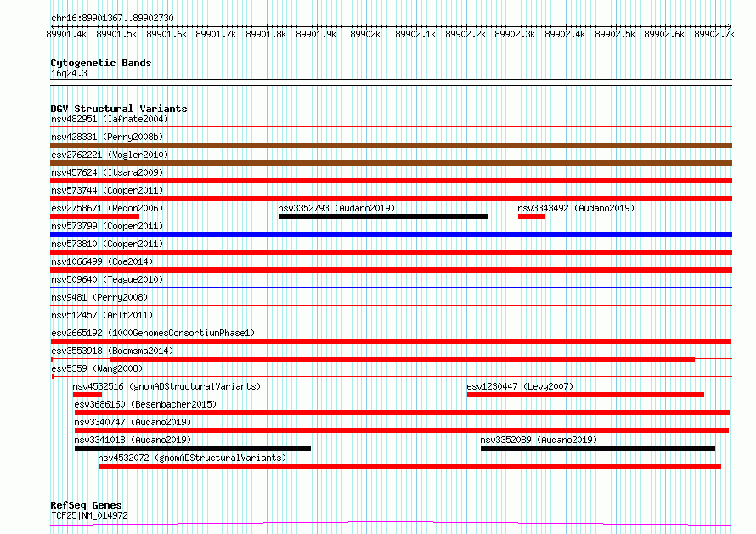Click the esv2758671 (Redon2006) text label
This screenshot has width=756, height=534.
coord(107,208)
